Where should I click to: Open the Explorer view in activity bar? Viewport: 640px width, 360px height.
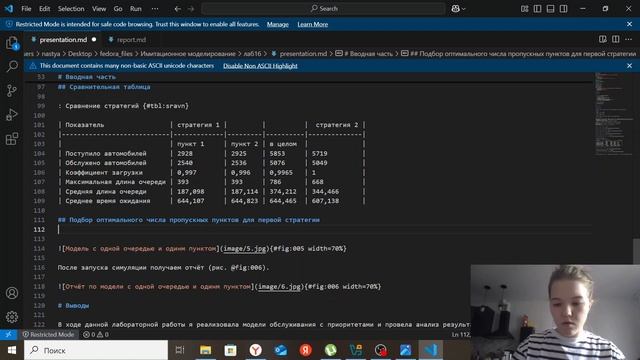12,43
